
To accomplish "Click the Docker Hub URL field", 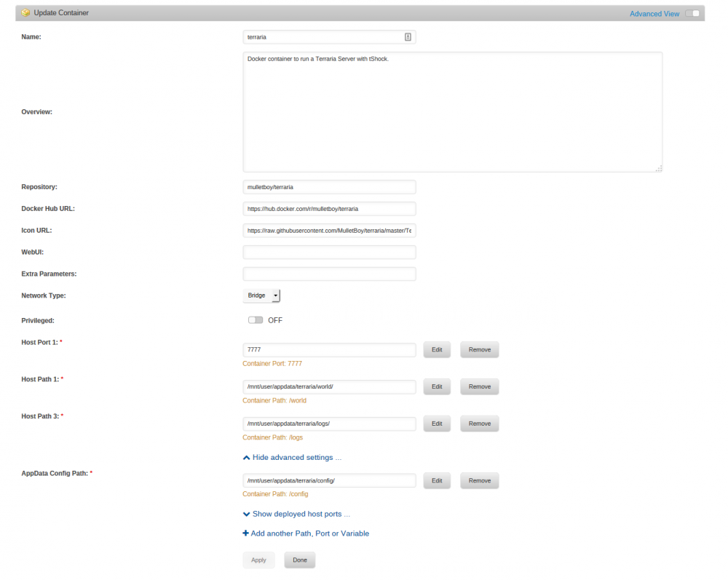I will click(x=329, y=209).
